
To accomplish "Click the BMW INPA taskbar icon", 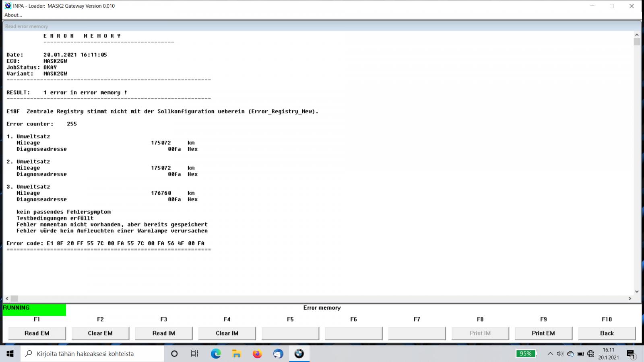I will coord(299,354).
